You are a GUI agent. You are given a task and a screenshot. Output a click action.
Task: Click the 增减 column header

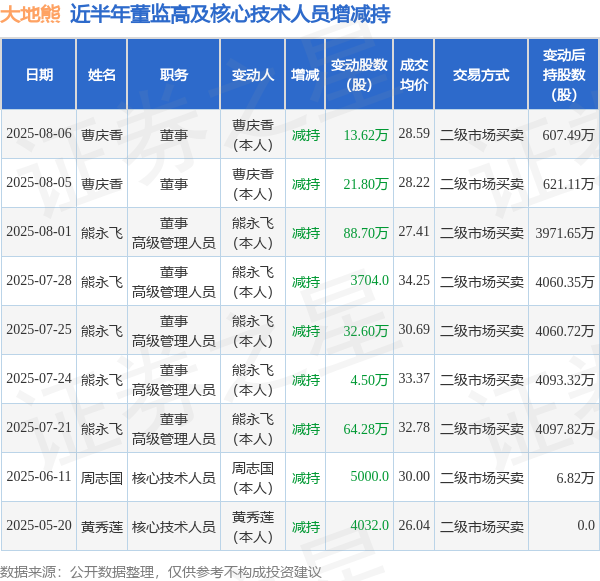coord(305,75)
